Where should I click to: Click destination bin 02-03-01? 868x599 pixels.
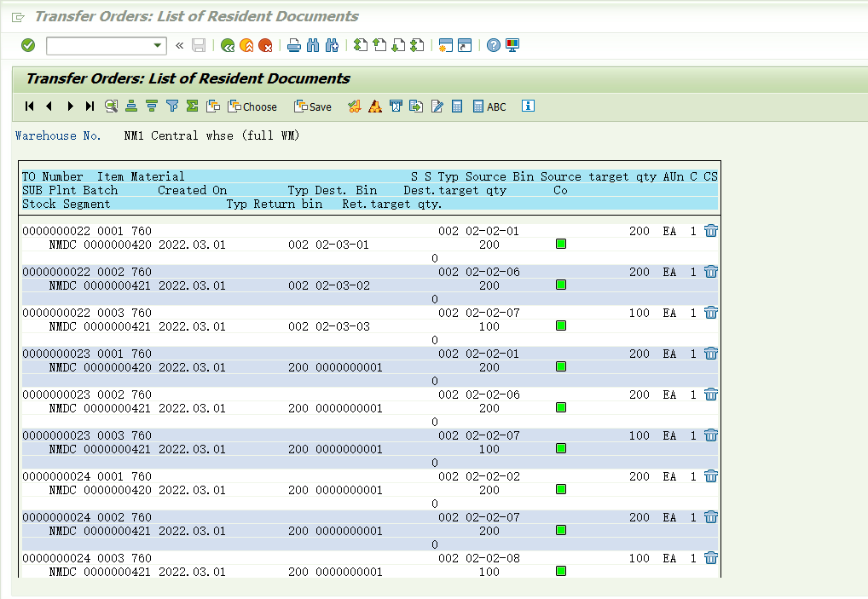(x=342, y=245)
